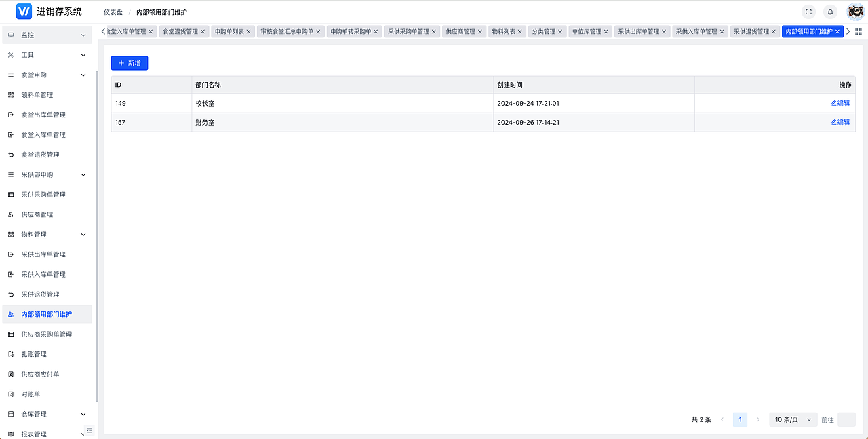The height and width of the screenshot is (439, 868).
Task: Select pagination page 1
Action: pyautogui.click(x=740, y=419)
